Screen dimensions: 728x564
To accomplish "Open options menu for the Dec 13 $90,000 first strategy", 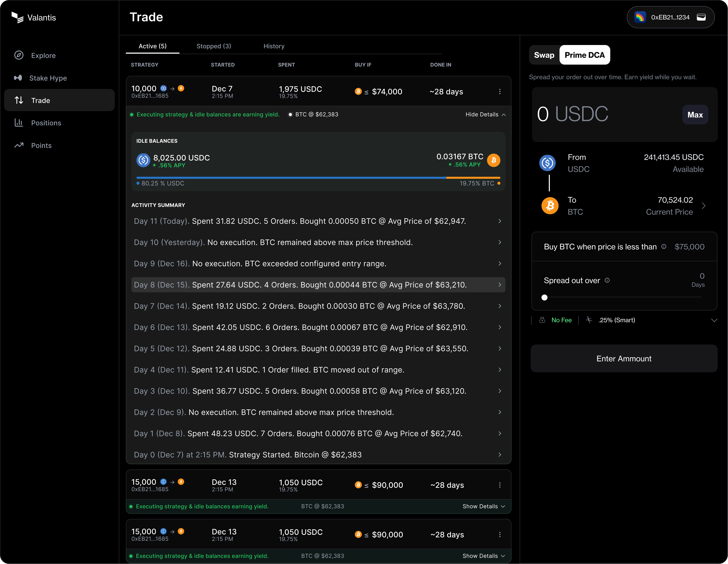I will click(500, 485).
